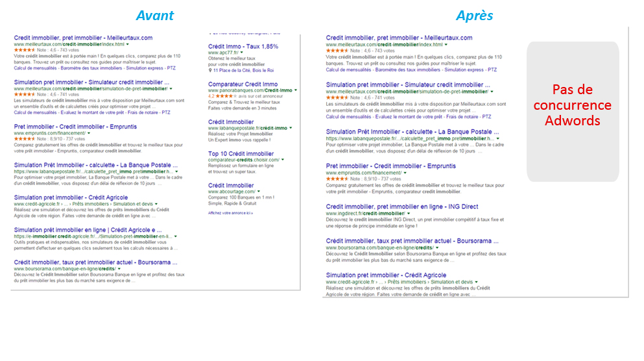Click the Après heading

pyautogui.click(x=474, y=16)
